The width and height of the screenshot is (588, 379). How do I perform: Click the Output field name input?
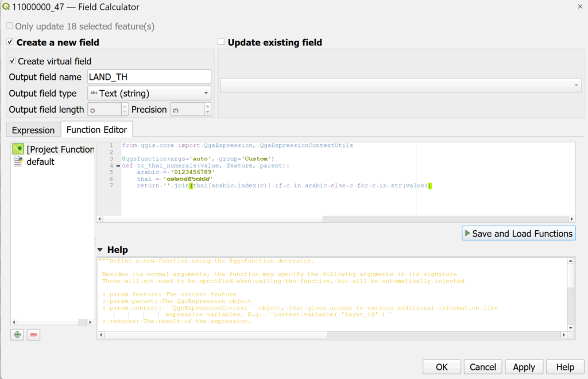pyautogui.click(x=149, y=77)
